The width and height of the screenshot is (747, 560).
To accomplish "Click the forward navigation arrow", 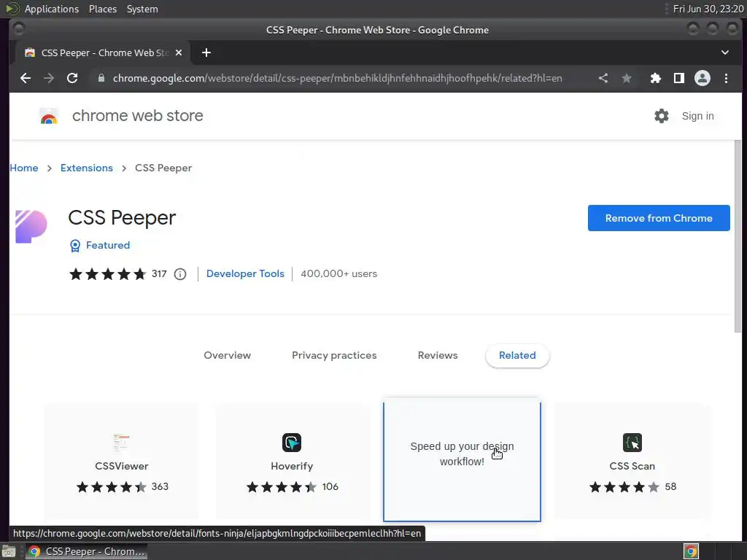I will click(x=49, y=78).
